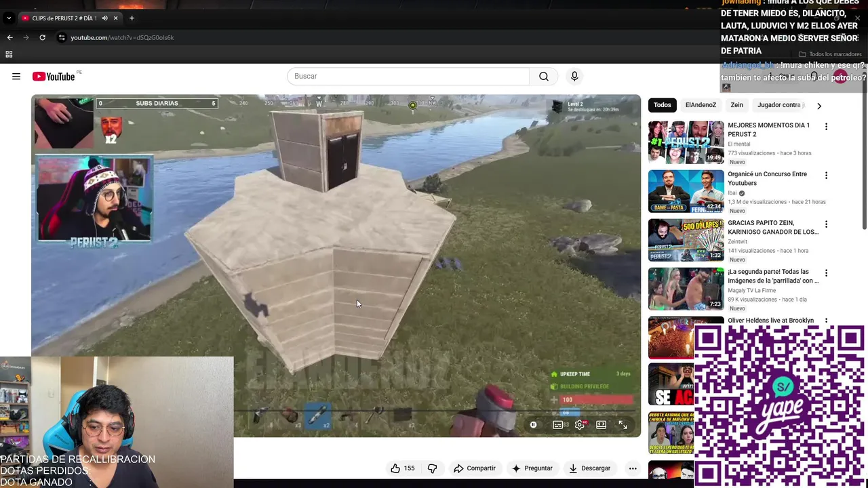
Task: Open the apps grid in bookmarks bar
Action: tap(9, 54)
